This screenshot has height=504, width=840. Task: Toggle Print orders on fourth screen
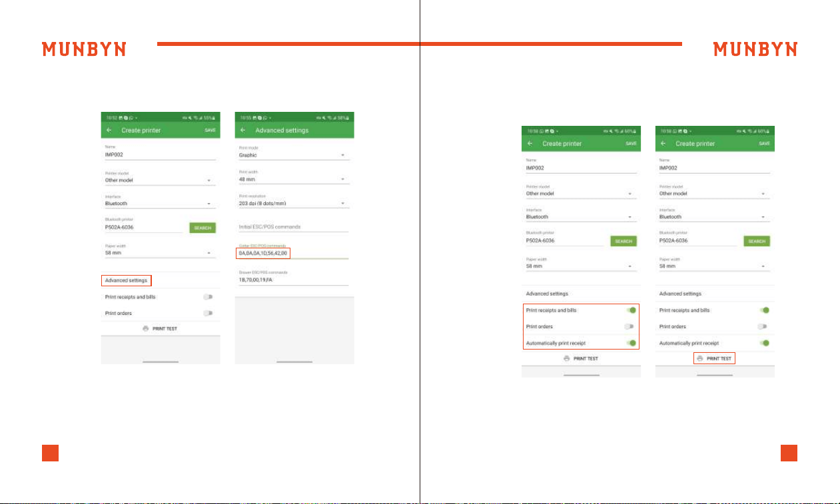tap(763, 326)
